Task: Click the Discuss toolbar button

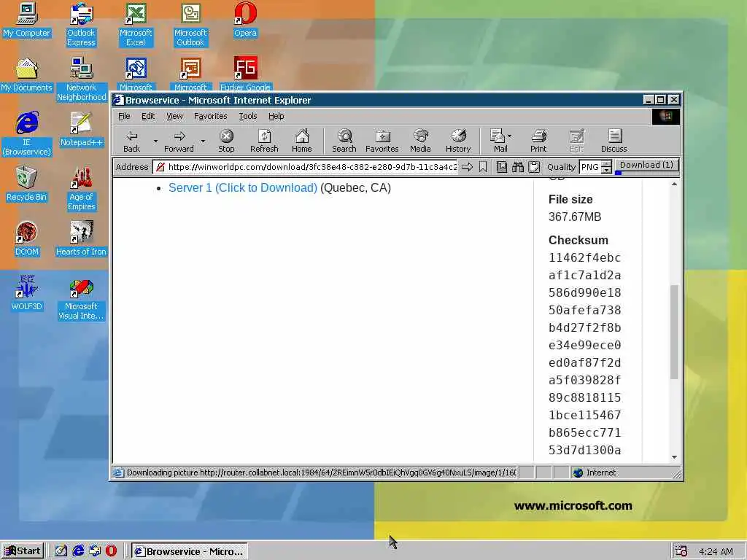Action: click(x=614, y=141)
